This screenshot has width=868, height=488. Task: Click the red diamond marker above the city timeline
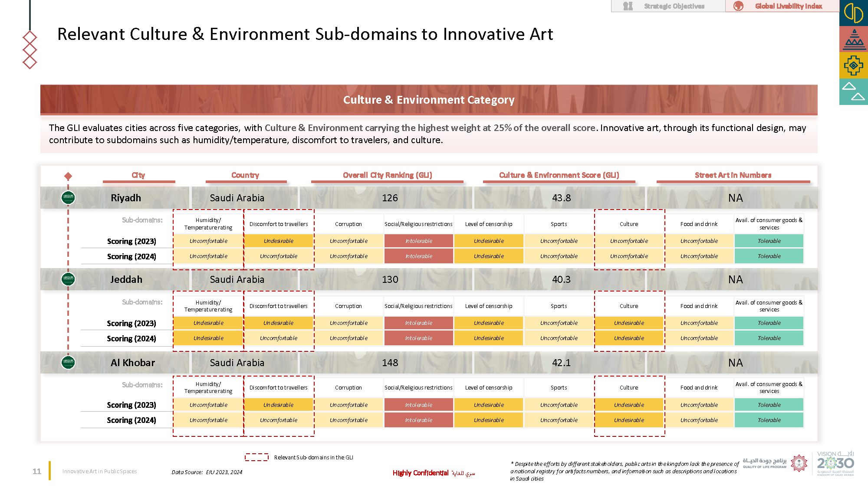(x=68, y=176)
